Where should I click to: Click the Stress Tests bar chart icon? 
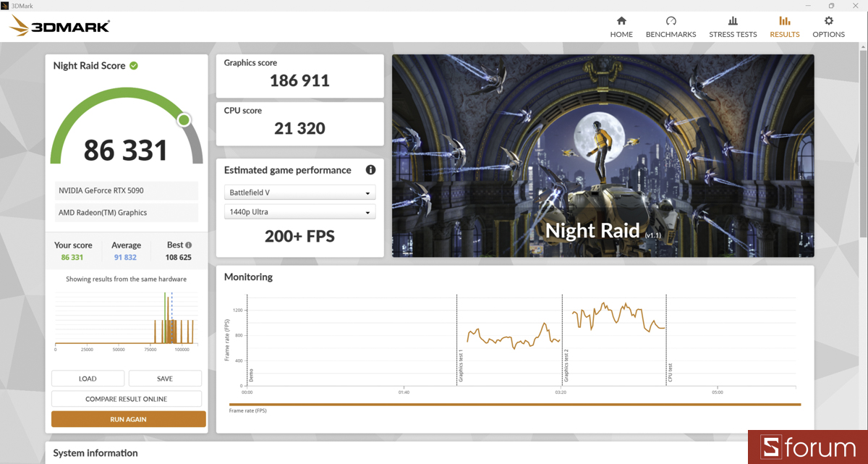(733, 21)
